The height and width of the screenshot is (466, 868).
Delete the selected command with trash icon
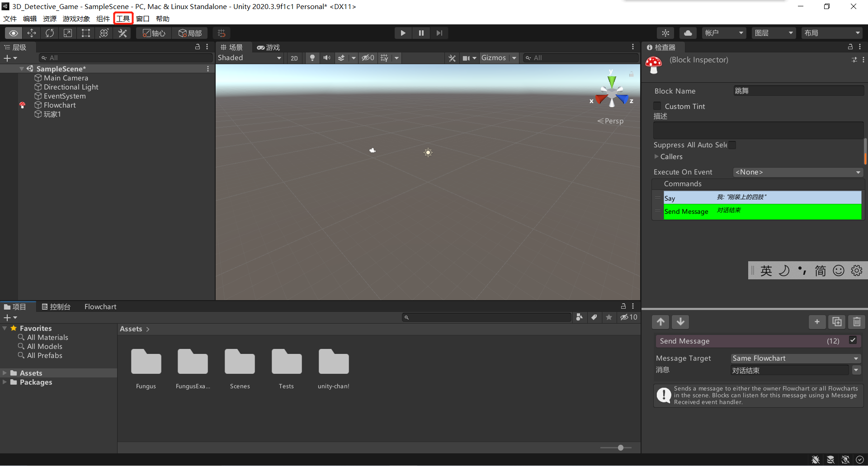click(857, 322)
